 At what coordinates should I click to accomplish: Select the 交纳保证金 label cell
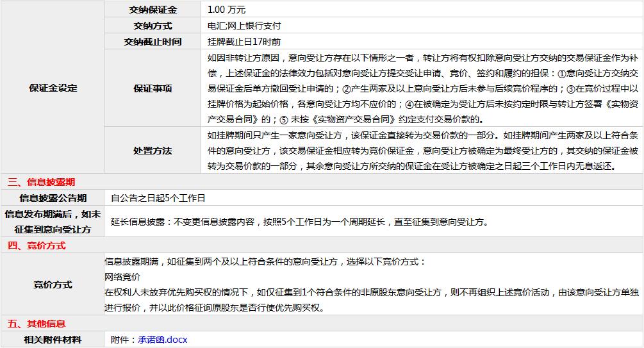[x=153, y=10]
